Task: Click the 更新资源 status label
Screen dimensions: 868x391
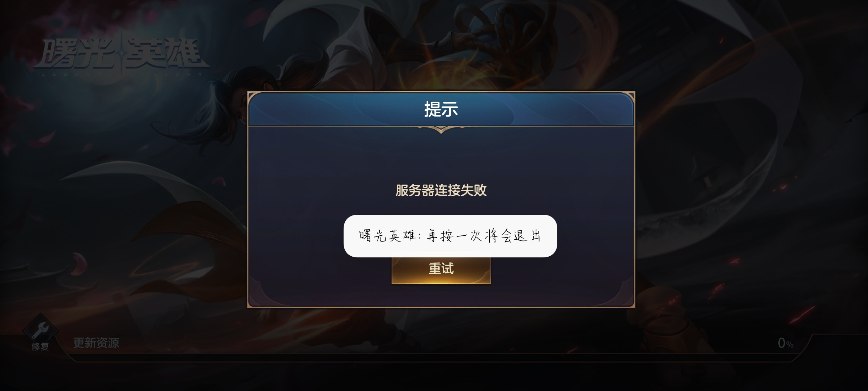Action: pyautogui.click(x=96, y=343)
